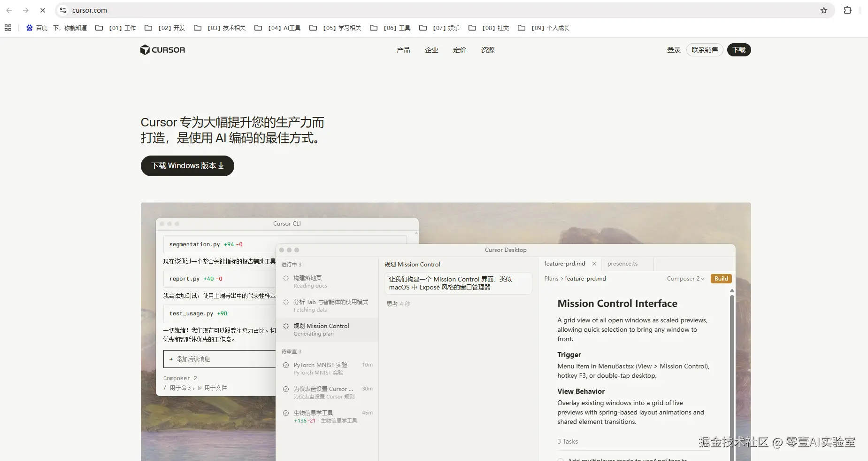Open the browser extensions puzzle icon
Screen dimensions: 868x461
(848, 10)
